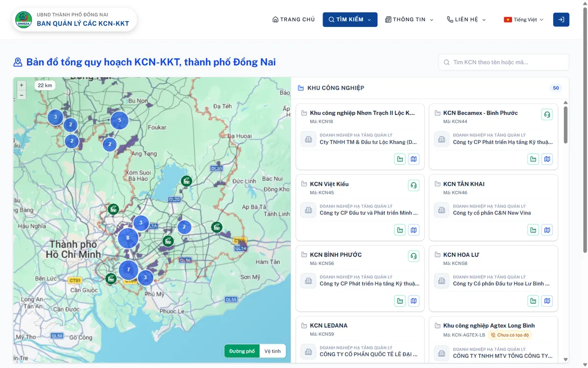This screenshot has height=368, width=588.
Task: Expand the TÌM KIẾM dropdown menu
Action: click(350, 20)
